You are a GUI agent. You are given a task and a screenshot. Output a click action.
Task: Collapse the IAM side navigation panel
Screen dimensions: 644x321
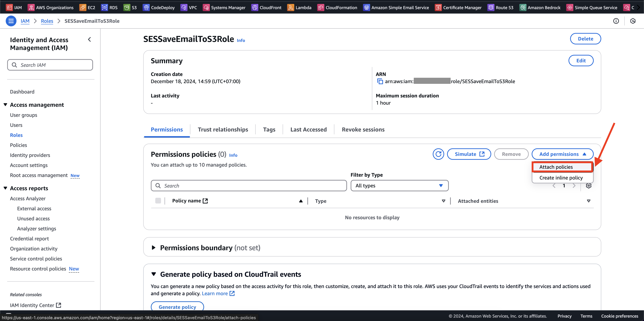tap(89, 39)
